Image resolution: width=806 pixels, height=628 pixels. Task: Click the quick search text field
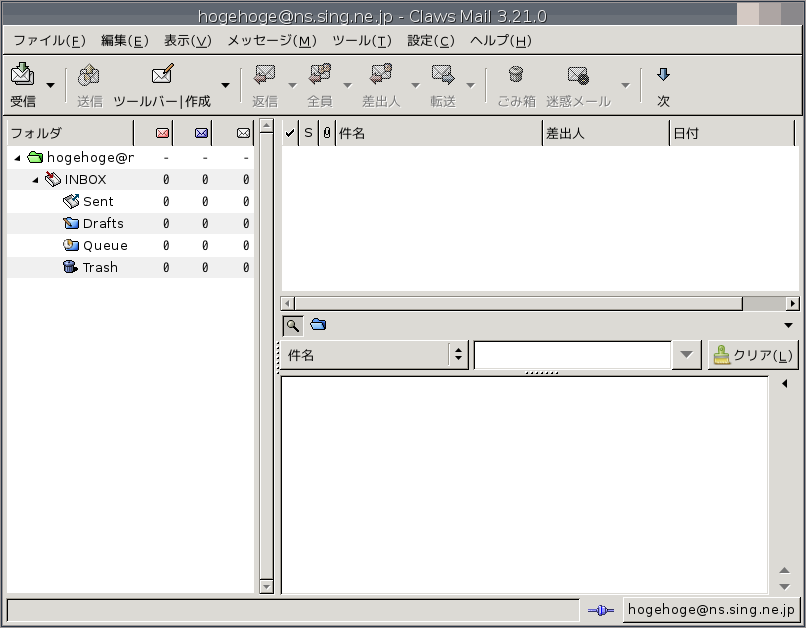tap(572, 355)
